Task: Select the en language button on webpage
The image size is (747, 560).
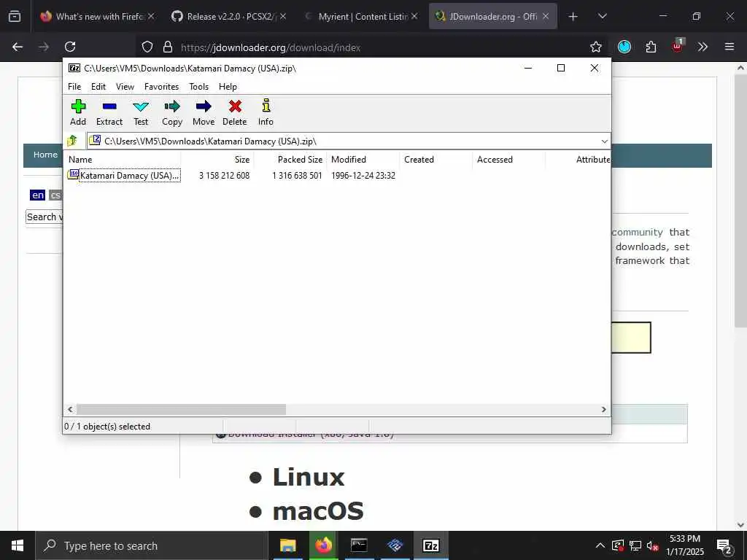Action: pyautogui.click(x=38, y=195)
